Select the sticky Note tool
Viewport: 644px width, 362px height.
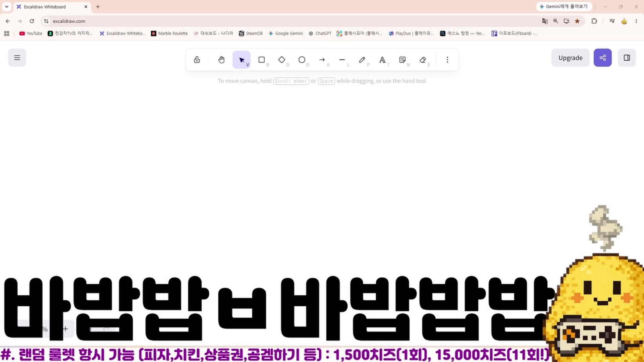pyautogui.click(x=402, y=60)
